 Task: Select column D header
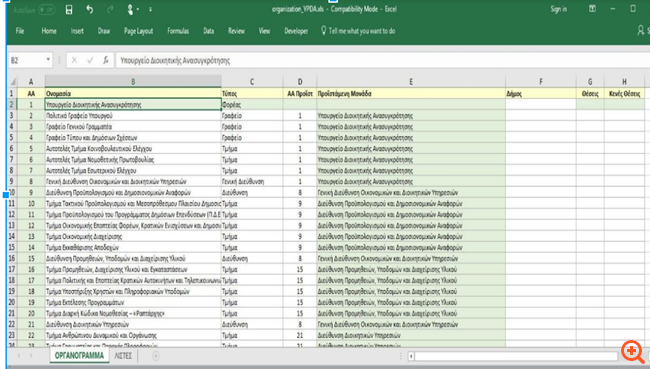click(x=300, y=82)
